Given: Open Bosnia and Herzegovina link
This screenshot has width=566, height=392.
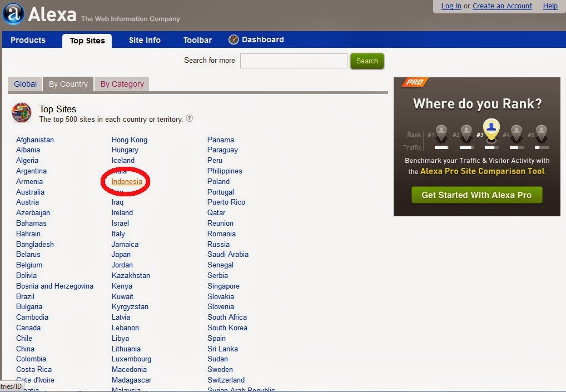Looking at the screenshot, I should [54, 286].
